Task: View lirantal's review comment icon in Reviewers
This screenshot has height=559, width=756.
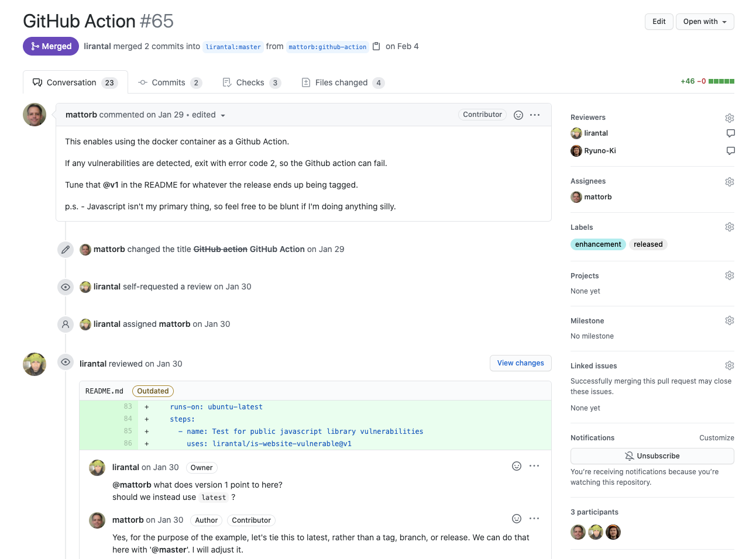Action: click(x=730, y=133)
